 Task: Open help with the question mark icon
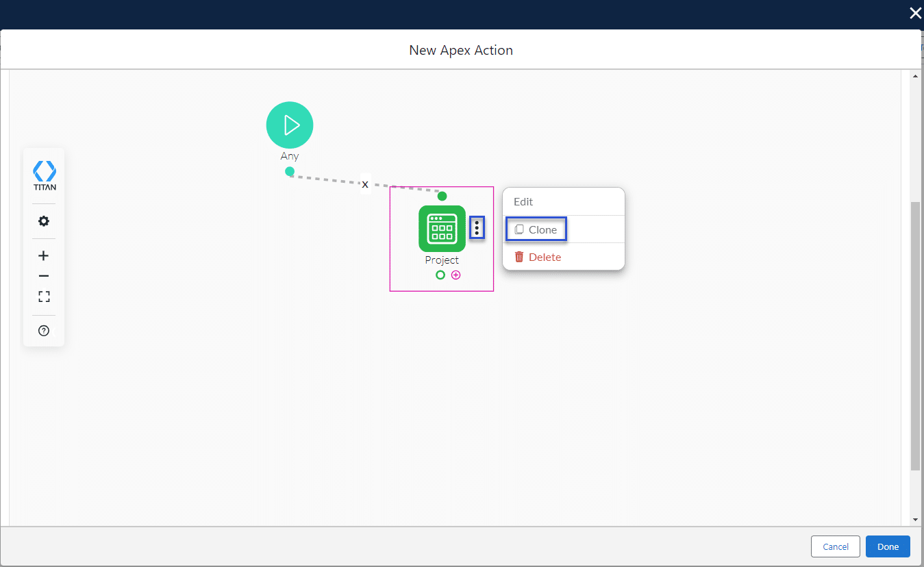44,331
